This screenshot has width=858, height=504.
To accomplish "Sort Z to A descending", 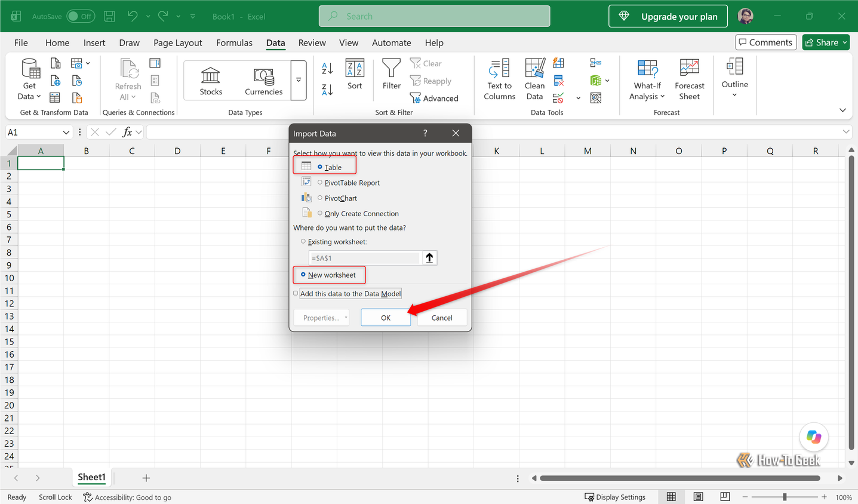I will (x=327, y=90).
